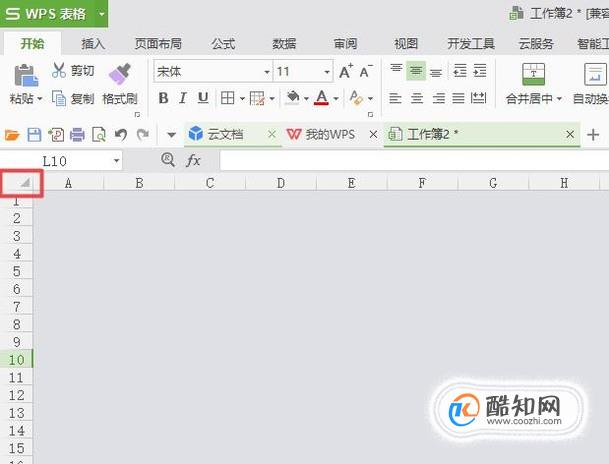Click the Print icon in quick toolbar
The height and width of the screenshot is (464, 609).
(77, 135)
